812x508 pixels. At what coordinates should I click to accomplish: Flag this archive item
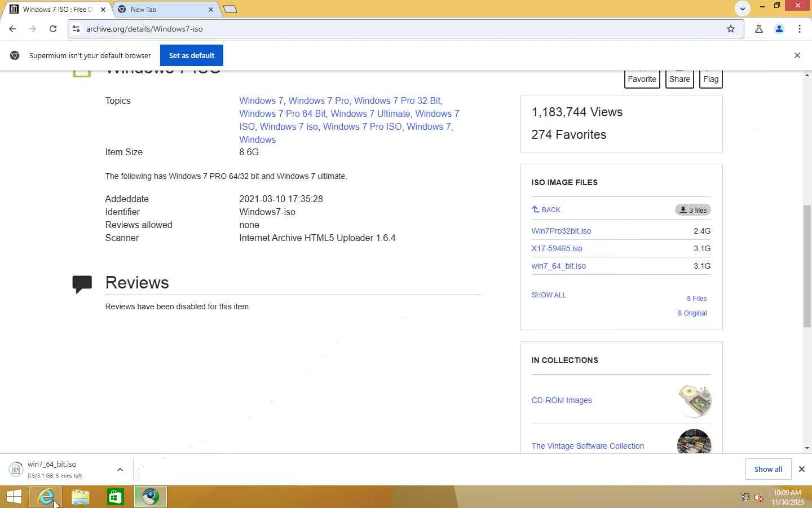711,78
